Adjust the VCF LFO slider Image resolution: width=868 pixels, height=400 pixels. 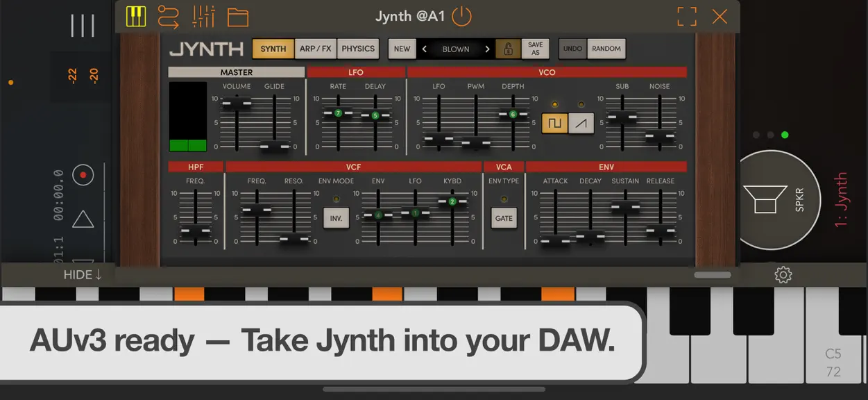(415, 213)
